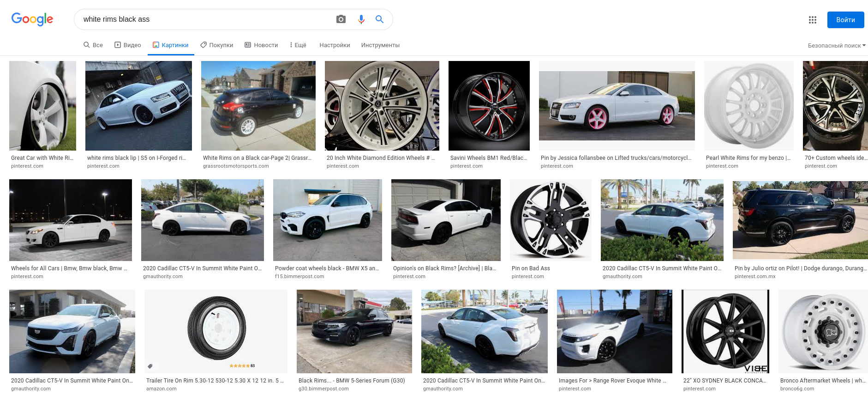Click 'Pin on Bad Ass' title text
Viewport: 868px width, 395px height.
[531, 268]
